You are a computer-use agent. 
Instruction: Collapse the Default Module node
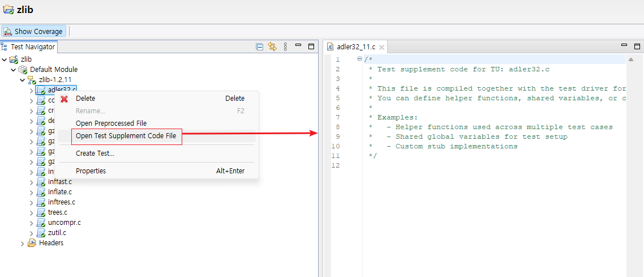click(14, 70)
